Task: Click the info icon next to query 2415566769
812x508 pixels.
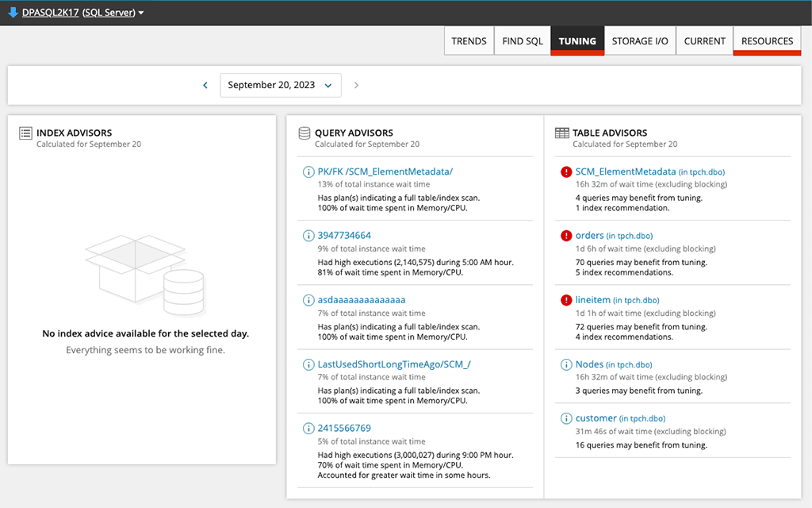Action: [307, 429]
